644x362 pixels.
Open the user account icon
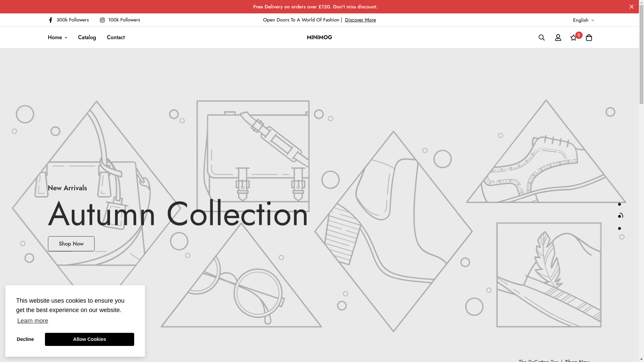[x=558, y=38]
